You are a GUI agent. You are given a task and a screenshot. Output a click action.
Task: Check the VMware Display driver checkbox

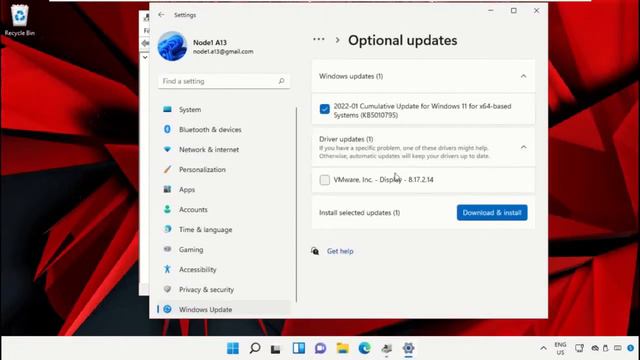tap(324, 180)
